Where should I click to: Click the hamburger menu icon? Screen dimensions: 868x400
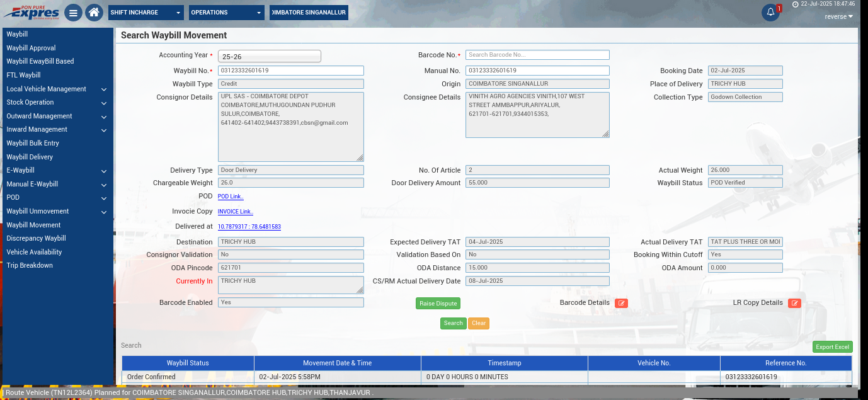point(73,13)
